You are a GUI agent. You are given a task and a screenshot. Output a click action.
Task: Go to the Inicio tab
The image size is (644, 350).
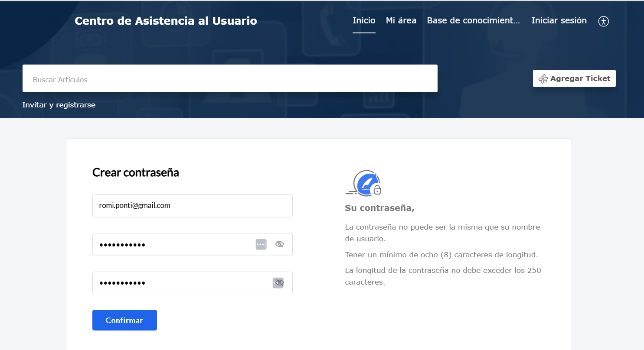pyautogui.click(x=364, y=21)
